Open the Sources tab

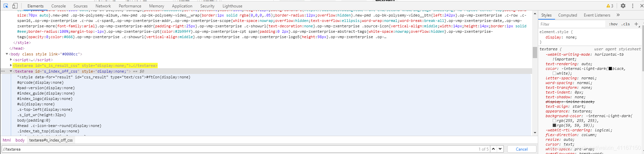coord(81,6)
